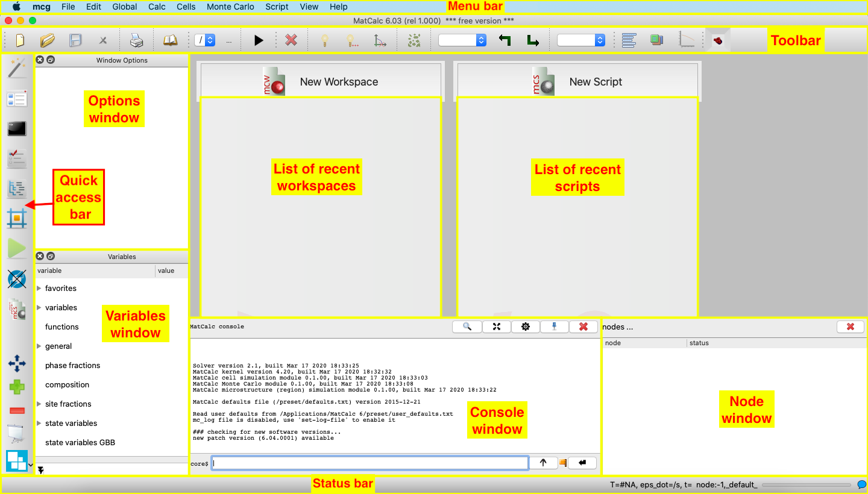The width and height of the screenshot is (868, 494).
Task: Click the green left-turn arrow icon
Action: tap(505, 40)
